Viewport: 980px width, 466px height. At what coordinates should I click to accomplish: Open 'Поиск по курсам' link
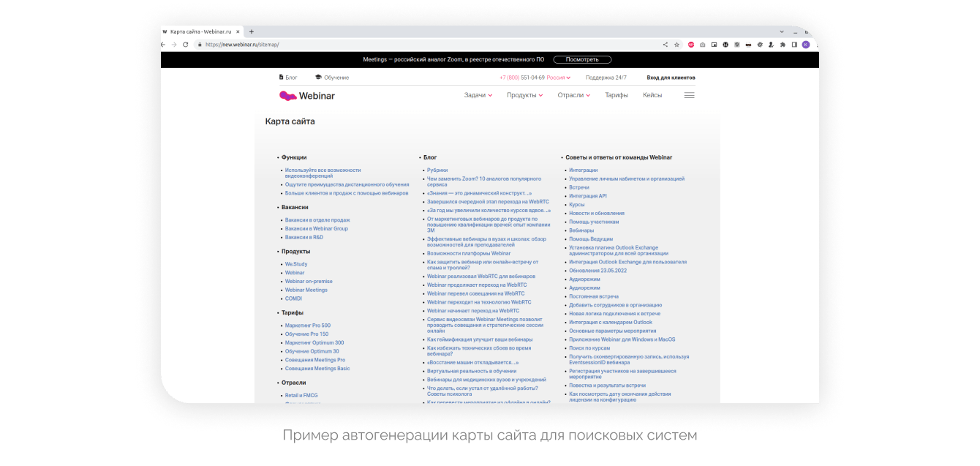tap(589, 348)
